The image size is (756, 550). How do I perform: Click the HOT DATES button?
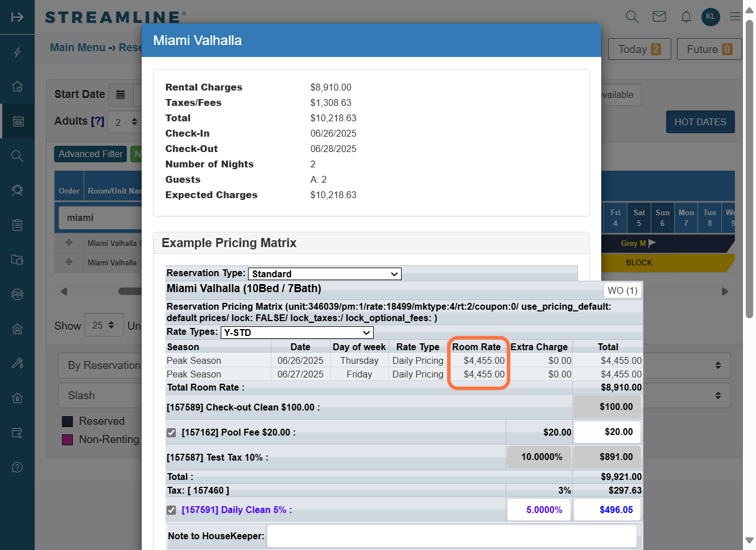700,122
